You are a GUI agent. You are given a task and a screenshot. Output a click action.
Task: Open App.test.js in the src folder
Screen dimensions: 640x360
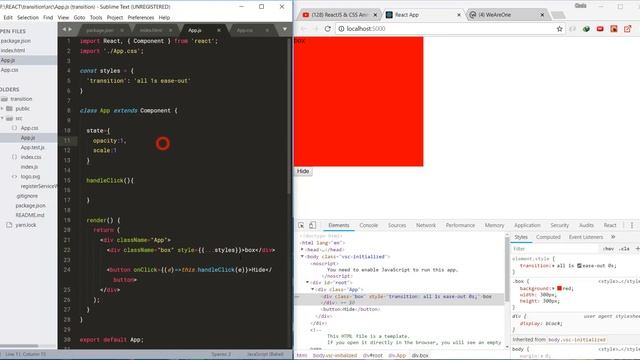coord(33,147)
